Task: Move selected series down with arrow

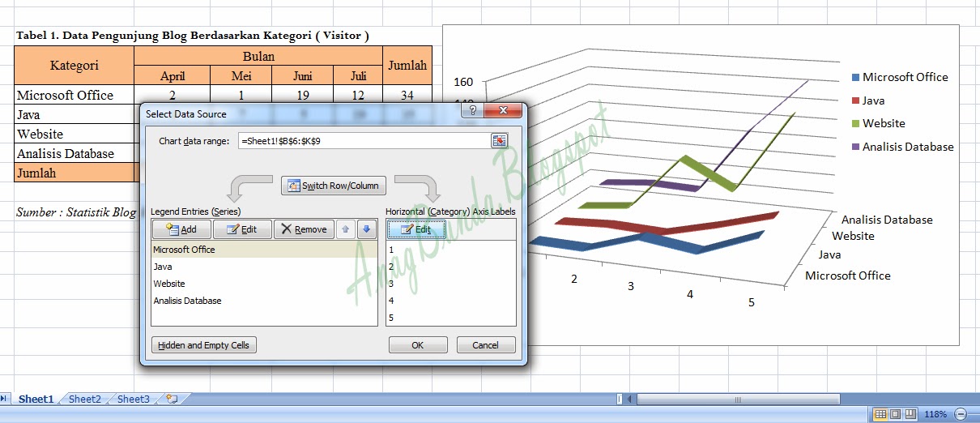Action: pos(367,229)
